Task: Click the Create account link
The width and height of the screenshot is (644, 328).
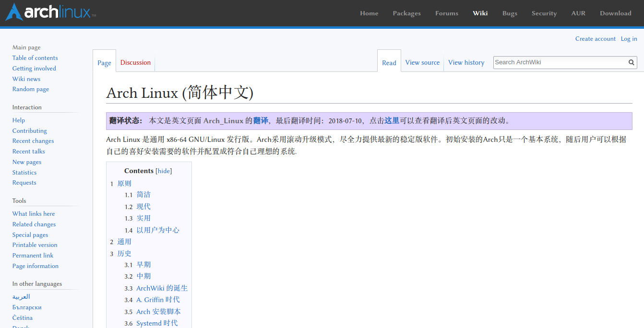Action: coord(596,39)
